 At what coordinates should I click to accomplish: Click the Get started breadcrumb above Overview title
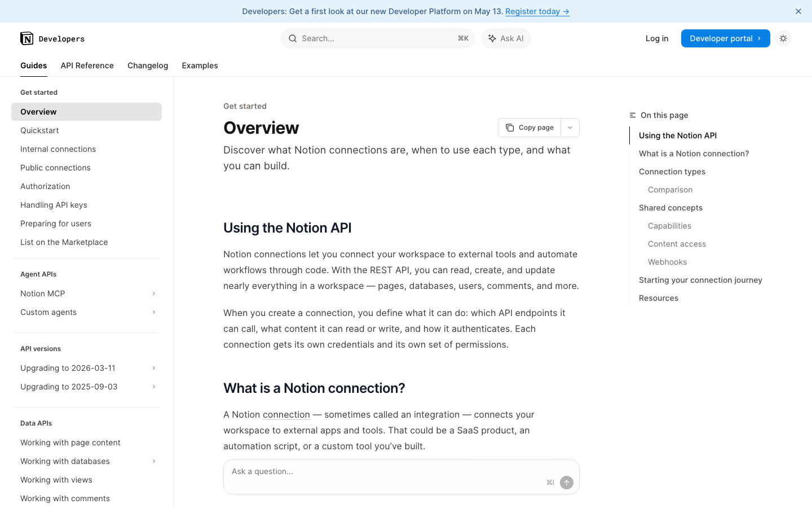point(245,106)
